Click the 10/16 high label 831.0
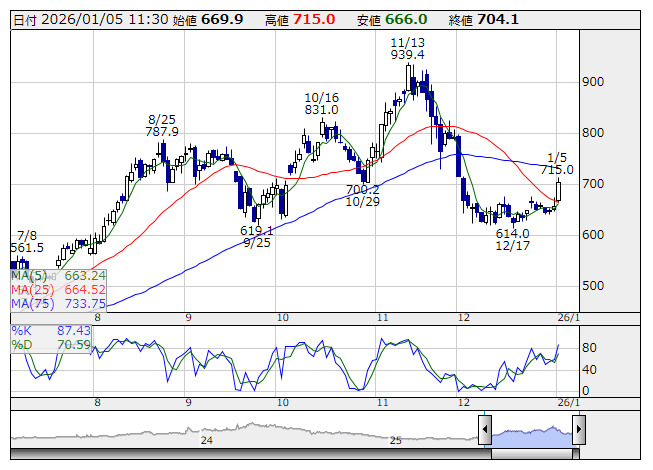 coord(322,110)
